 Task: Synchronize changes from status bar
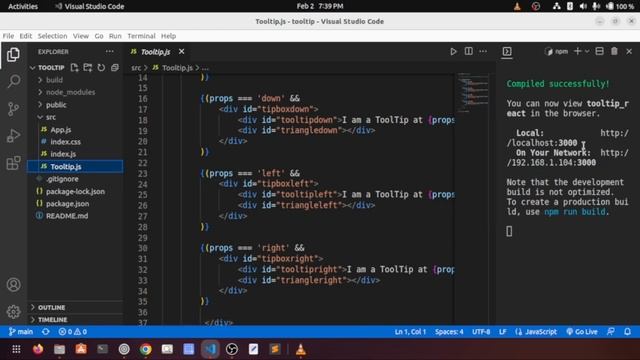coord(46,332)
